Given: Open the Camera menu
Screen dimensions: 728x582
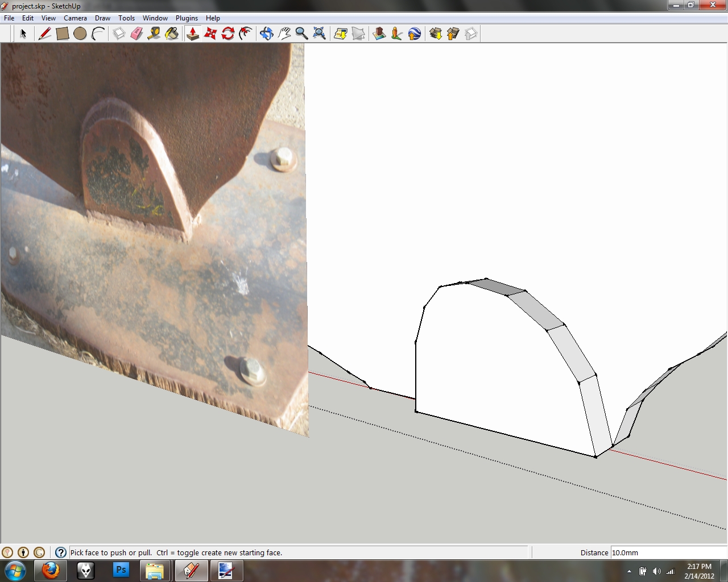Looking at the screenshot, I should click(75, 18).
